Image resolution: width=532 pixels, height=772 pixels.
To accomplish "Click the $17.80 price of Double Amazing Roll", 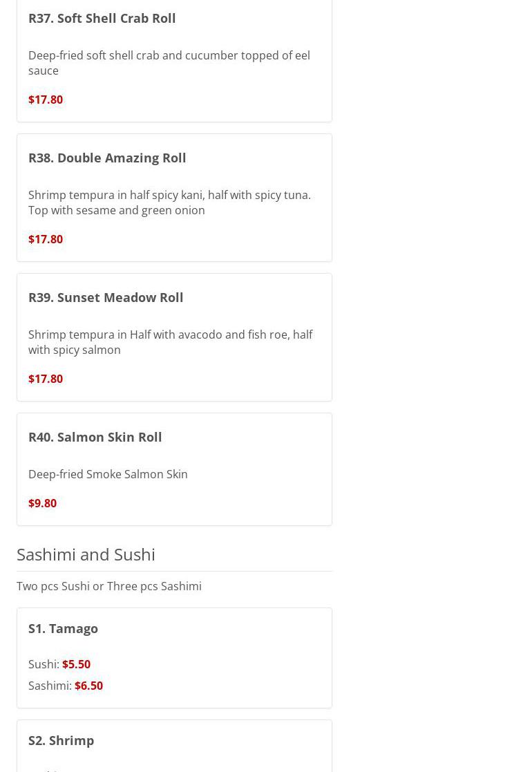I will [x=46, y=239].
